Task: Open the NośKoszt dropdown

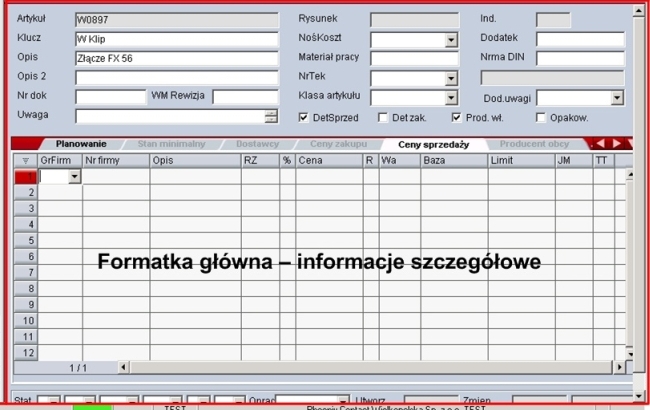Action: point(451,40)
